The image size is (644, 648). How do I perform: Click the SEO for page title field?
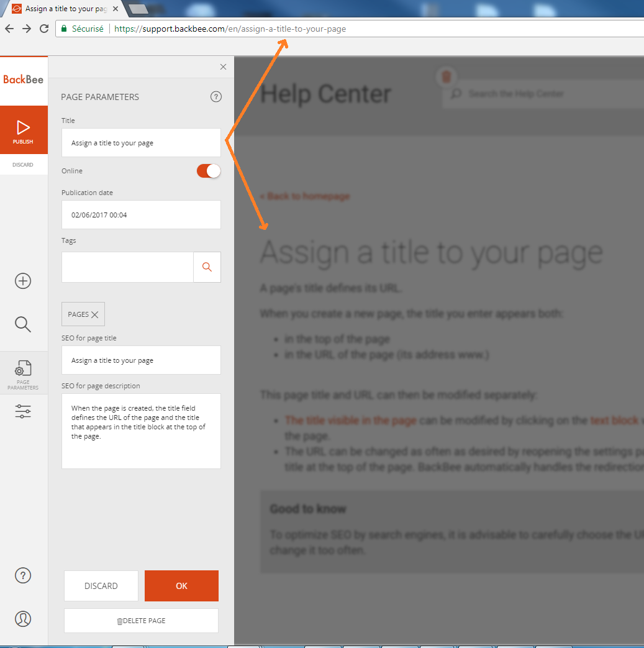pyautogui.click(x=141, y=360)
